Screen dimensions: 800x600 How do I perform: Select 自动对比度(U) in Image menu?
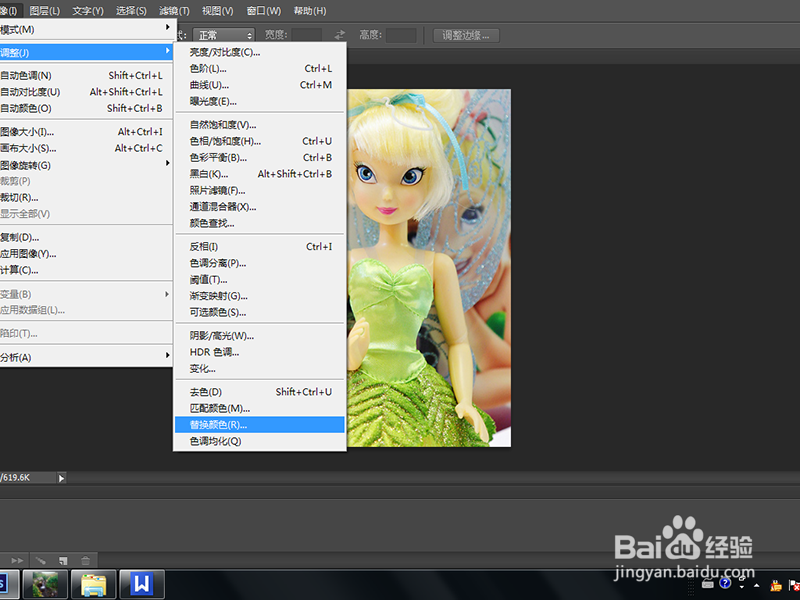coord(86,92)
